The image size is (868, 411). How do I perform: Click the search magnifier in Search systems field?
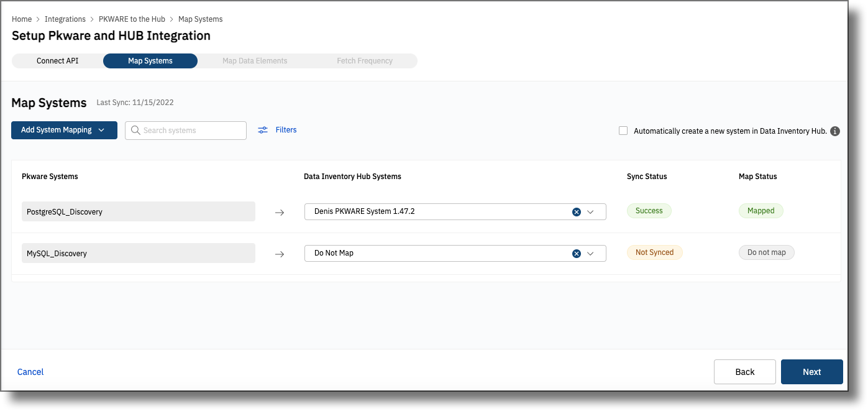coord(136,130)
